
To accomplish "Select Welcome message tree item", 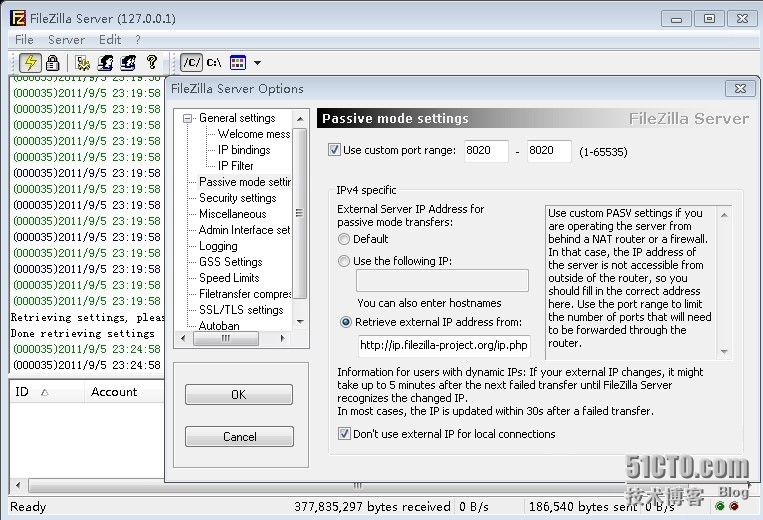I will (254, 134).
